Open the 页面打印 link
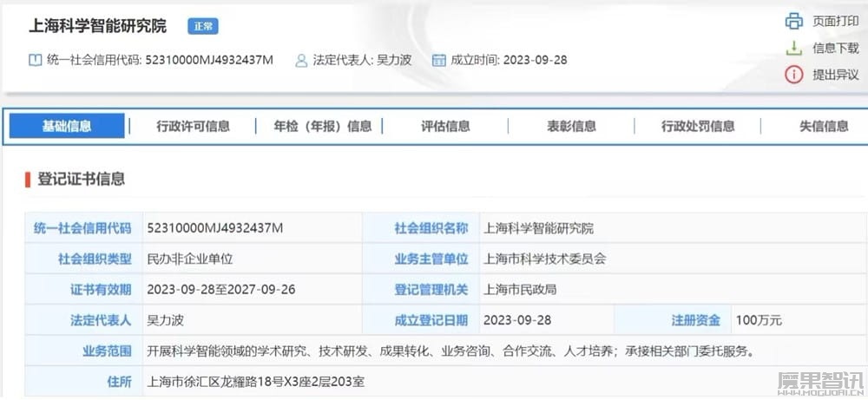Viewport: 868px width, 400px height. pos(835,21)
